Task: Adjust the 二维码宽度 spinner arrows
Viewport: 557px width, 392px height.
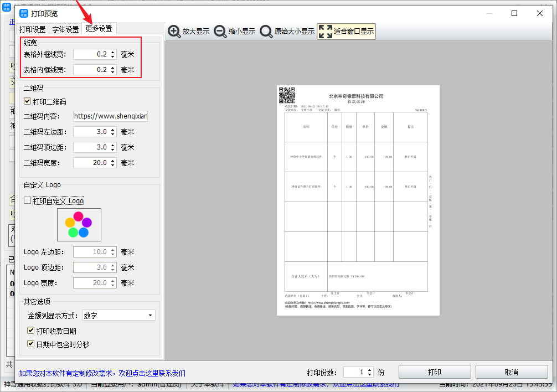Action: [113, 163]
